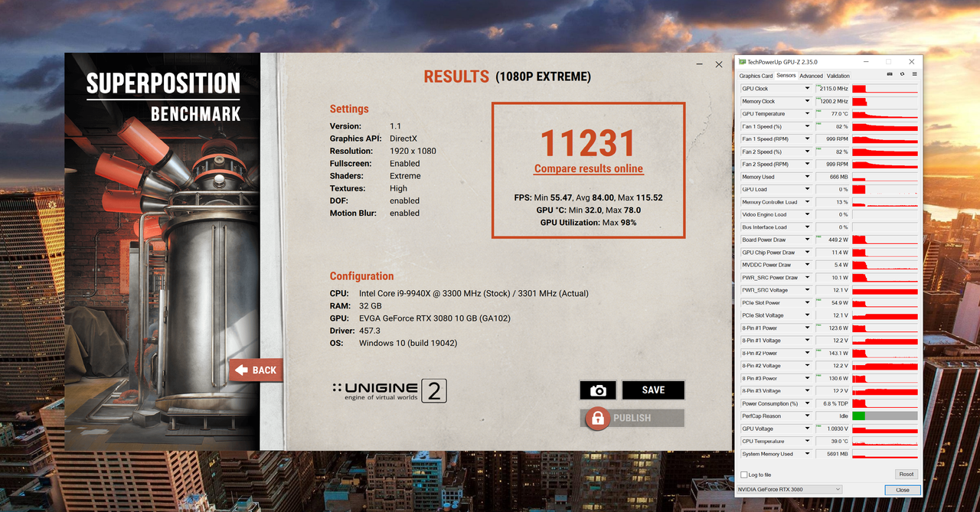Screen dimensions: 980x512
Task: Open the GPU Temperature sensor dropdown arrow
Action: click(807, 114)
